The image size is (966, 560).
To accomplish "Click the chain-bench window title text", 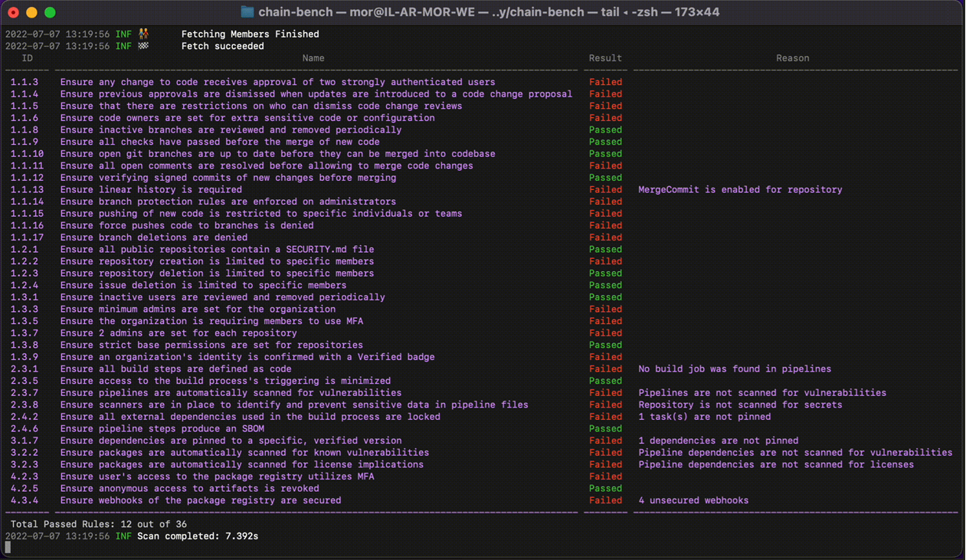I will click(489, 11).
